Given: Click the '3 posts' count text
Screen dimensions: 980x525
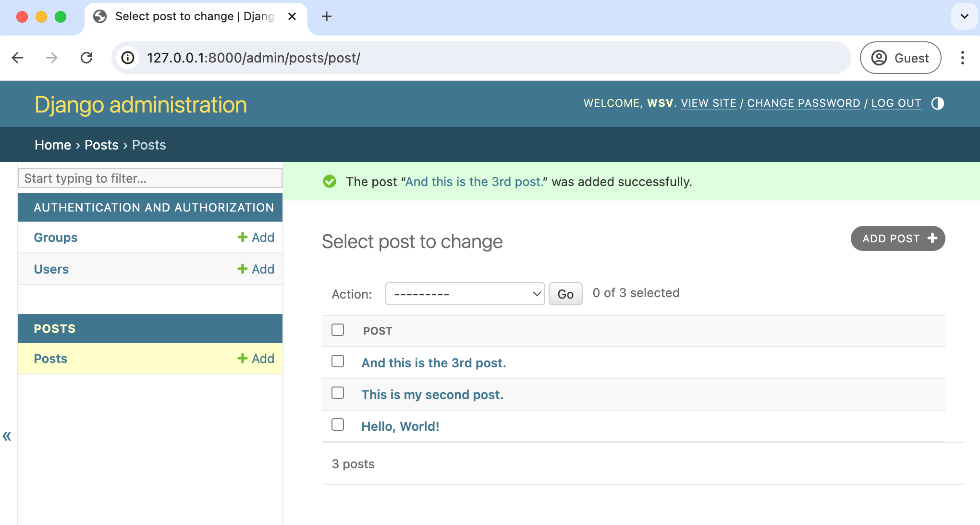Looking at the screenshot, I should click(353, 464).
